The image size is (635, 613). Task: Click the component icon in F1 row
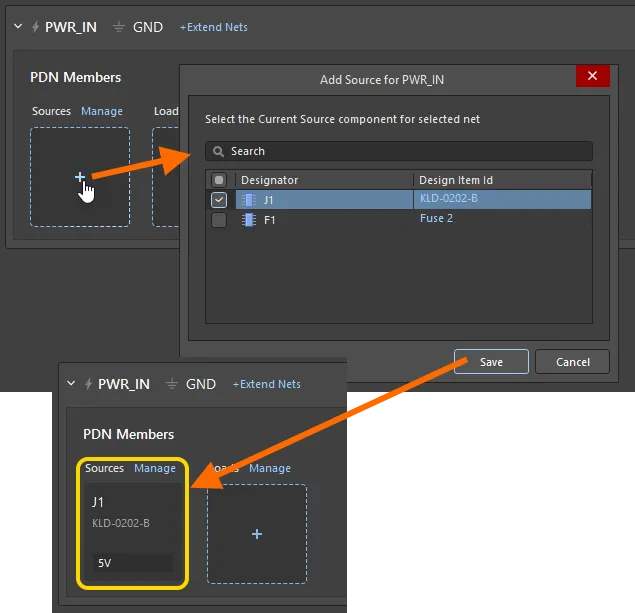249,220
